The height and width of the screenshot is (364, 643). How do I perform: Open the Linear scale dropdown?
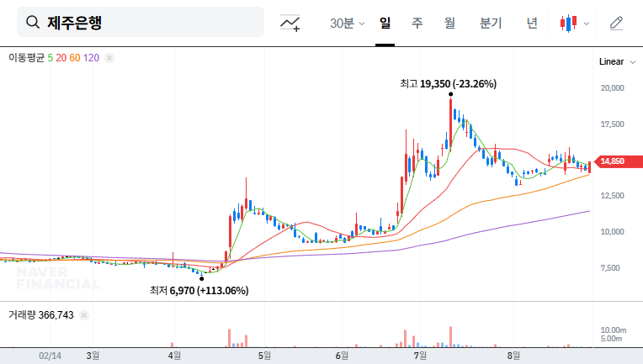(x=614, y=61)
